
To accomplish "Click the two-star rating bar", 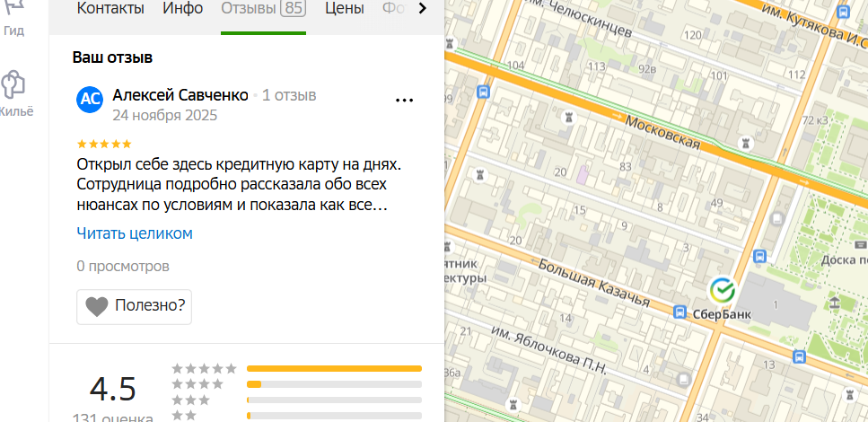I will (334, 416).
